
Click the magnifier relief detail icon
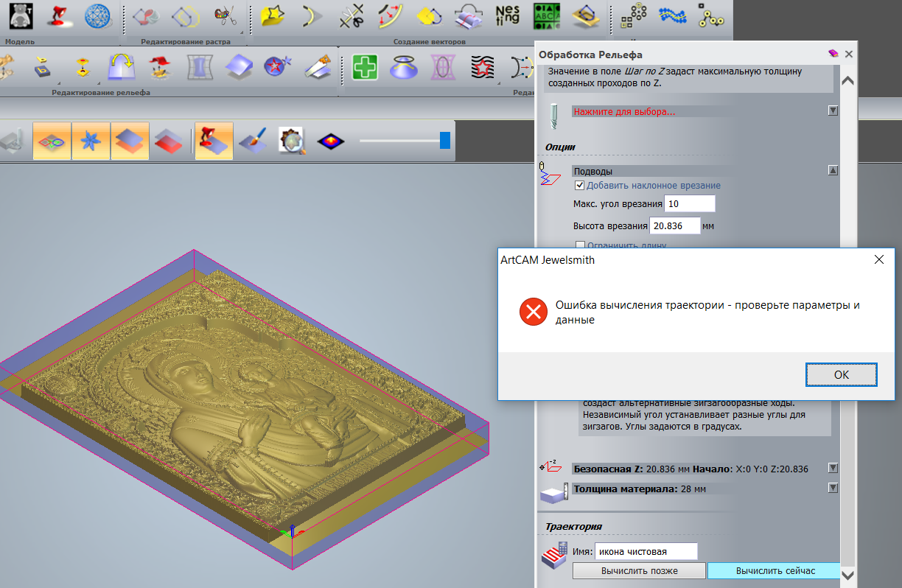[291, 141]
